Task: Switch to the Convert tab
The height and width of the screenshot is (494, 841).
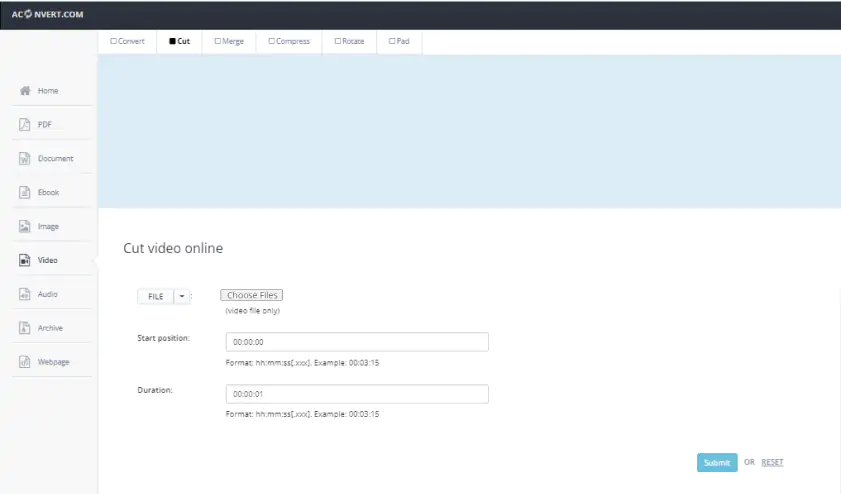Action: pos(128,42)
